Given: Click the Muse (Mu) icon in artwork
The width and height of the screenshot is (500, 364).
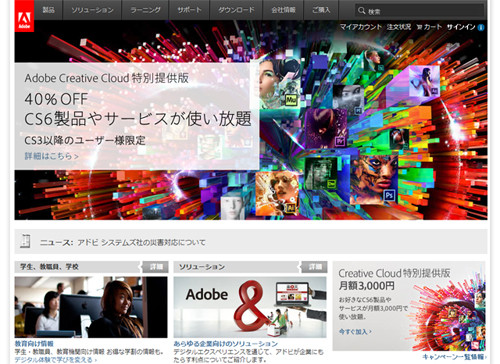Looking at the screenshot, I should pyautogui.click(x=291, y=100).
